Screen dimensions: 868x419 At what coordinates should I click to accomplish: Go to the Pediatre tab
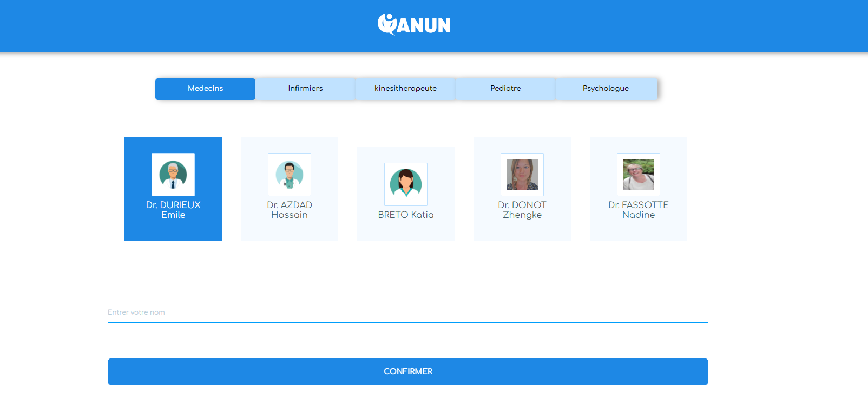tap(505, 89)
